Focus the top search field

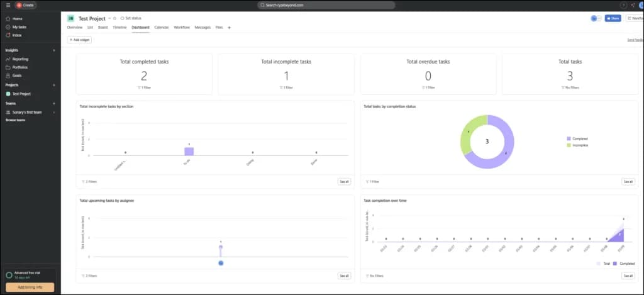326,5
